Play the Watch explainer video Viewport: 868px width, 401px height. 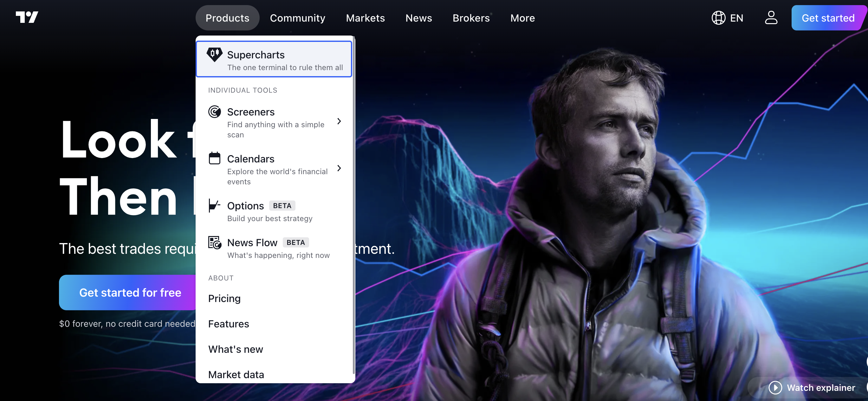coord(812,387)
